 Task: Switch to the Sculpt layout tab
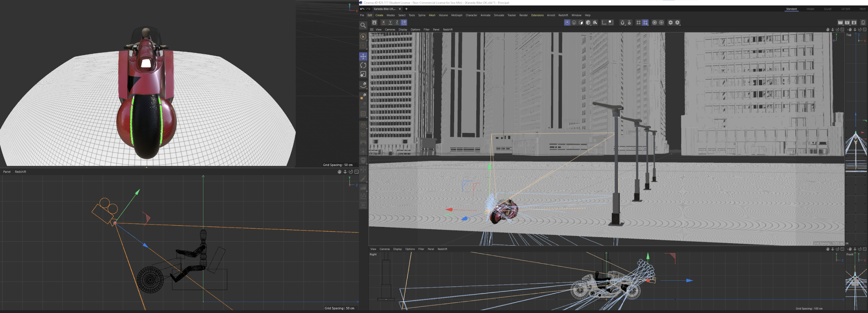[x=827, y=9]
